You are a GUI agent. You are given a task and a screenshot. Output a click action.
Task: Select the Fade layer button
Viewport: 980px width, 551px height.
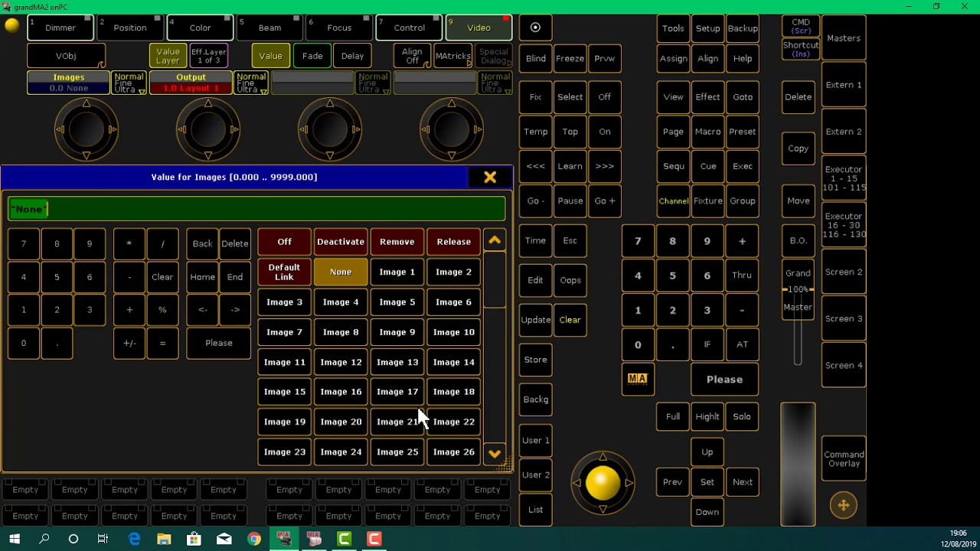click(x=312, y=56)
